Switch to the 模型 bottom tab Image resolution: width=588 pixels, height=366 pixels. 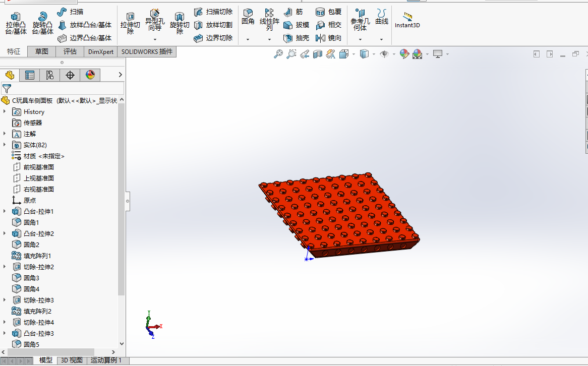[x=46, y=360]
